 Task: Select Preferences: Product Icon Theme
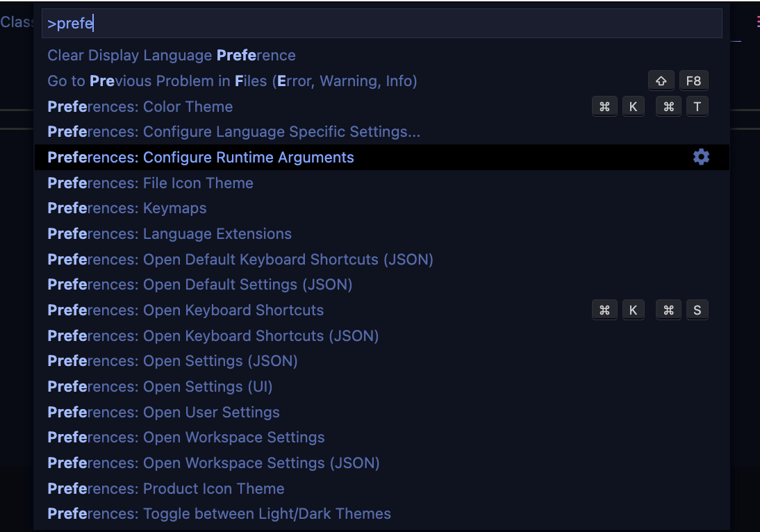[165, 488]
